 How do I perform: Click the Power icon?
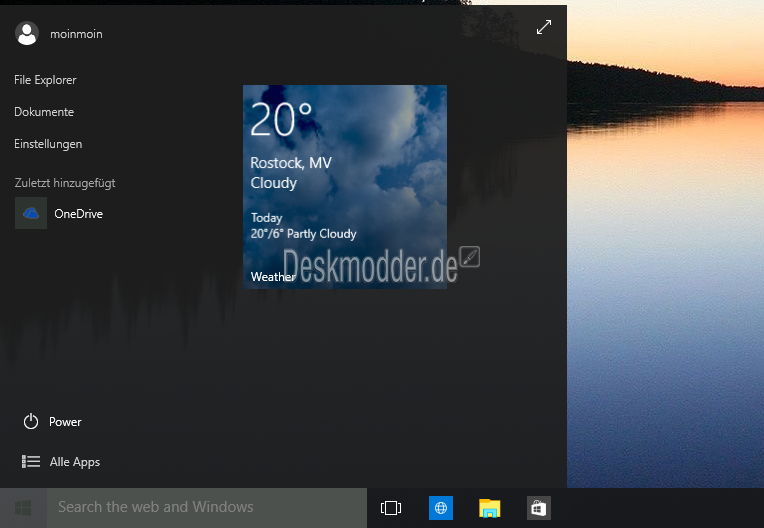pos(31,421)
